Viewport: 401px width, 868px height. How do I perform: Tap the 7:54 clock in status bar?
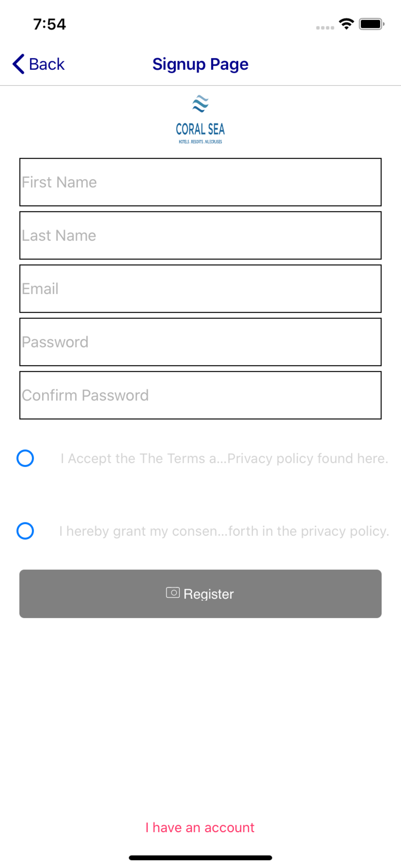coord(49,24)
